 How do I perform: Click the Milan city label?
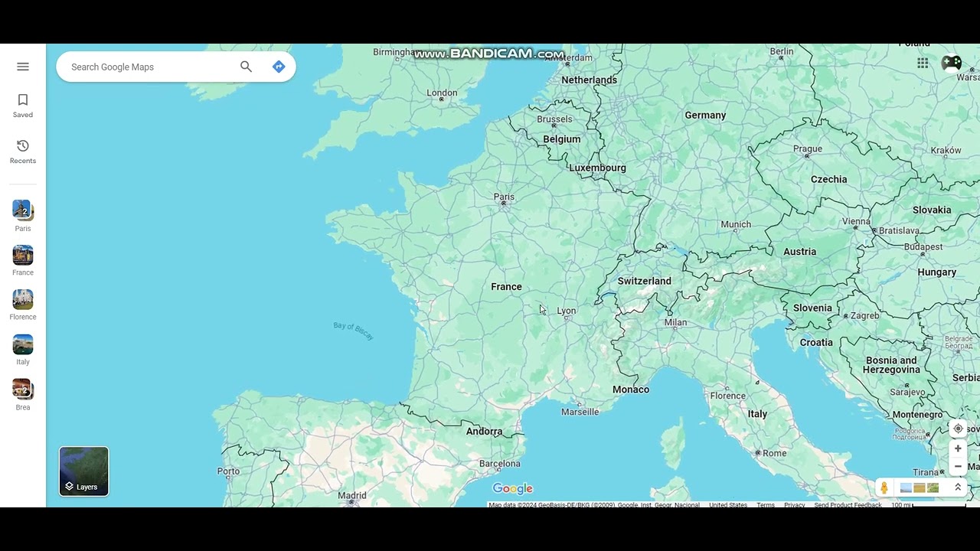pos(675,322)
